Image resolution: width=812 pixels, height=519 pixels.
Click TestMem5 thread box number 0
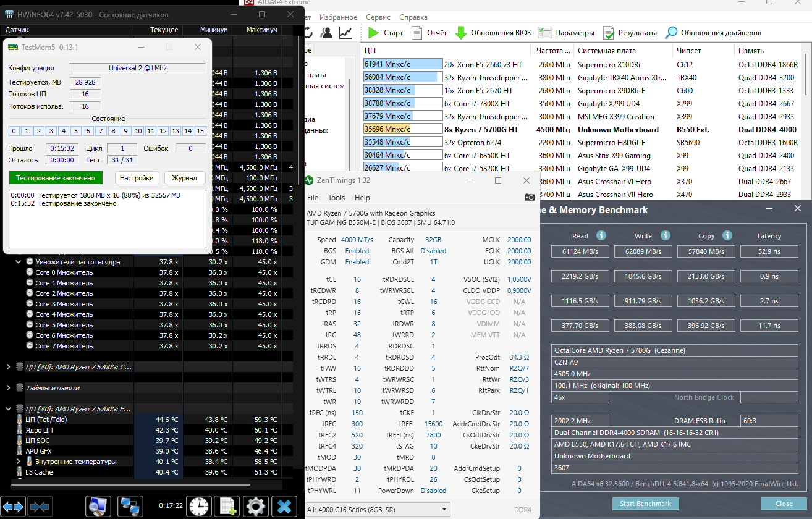14,131
